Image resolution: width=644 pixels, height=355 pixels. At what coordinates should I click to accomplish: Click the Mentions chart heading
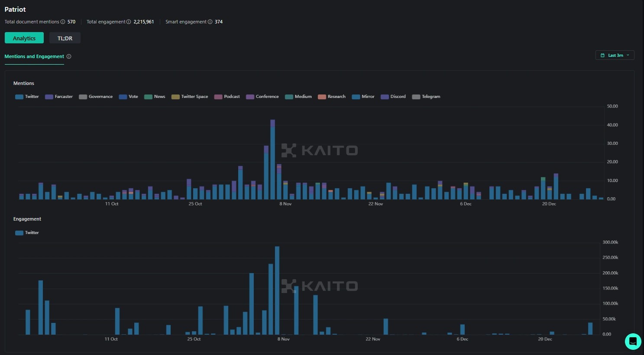(x=24, y=83)
